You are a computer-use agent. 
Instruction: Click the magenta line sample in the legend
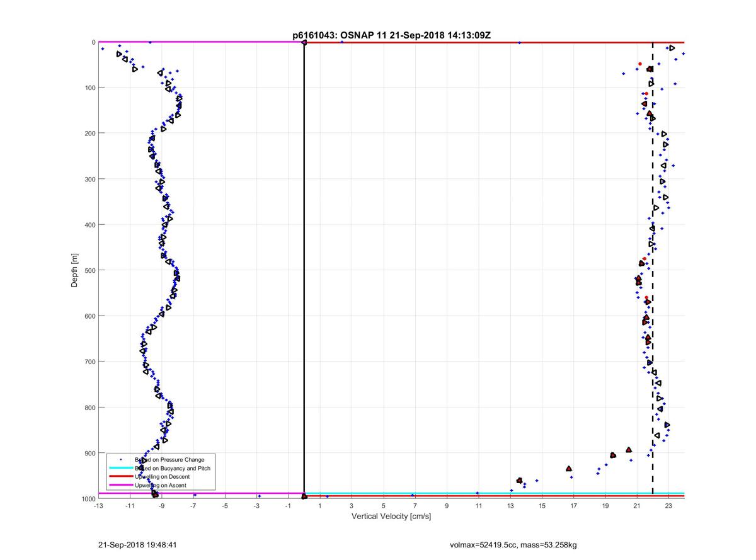120,486
